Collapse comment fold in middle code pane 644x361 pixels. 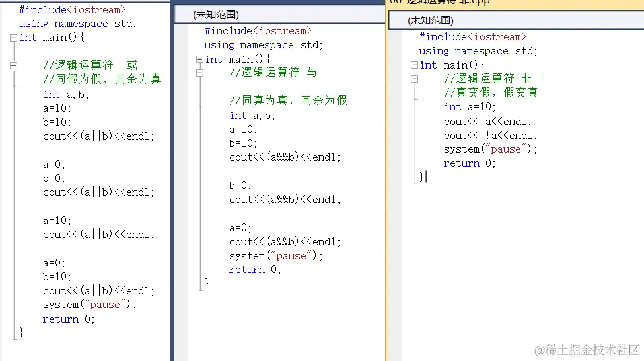click(x=199, y=73)
